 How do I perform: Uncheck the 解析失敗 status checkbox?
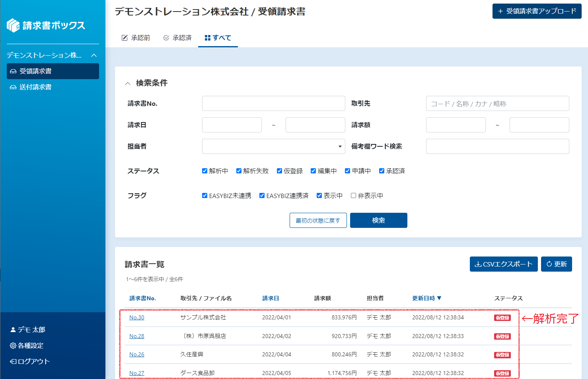click(239, 171)
